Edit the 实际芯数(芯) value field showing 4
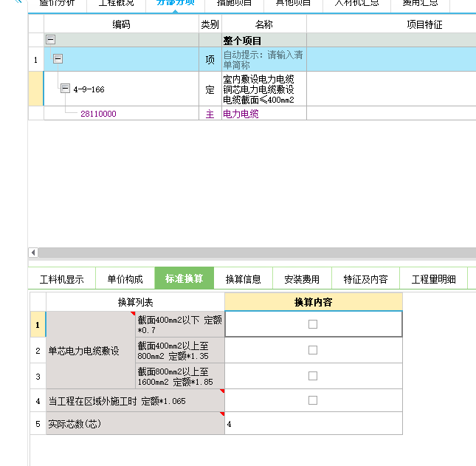 click(x=314, y=423)
